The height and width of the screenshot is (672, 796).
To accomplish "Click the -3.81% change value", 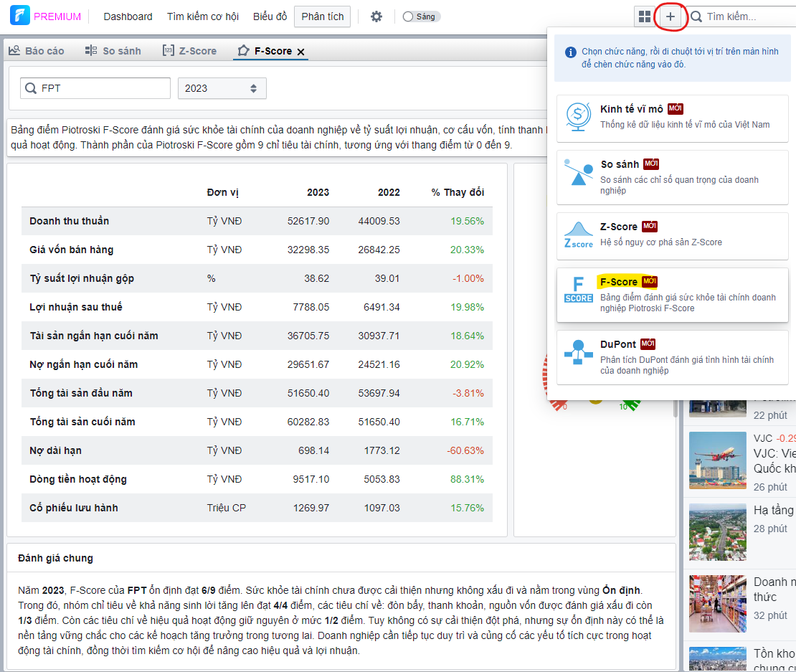I will [x=468, y=393].
